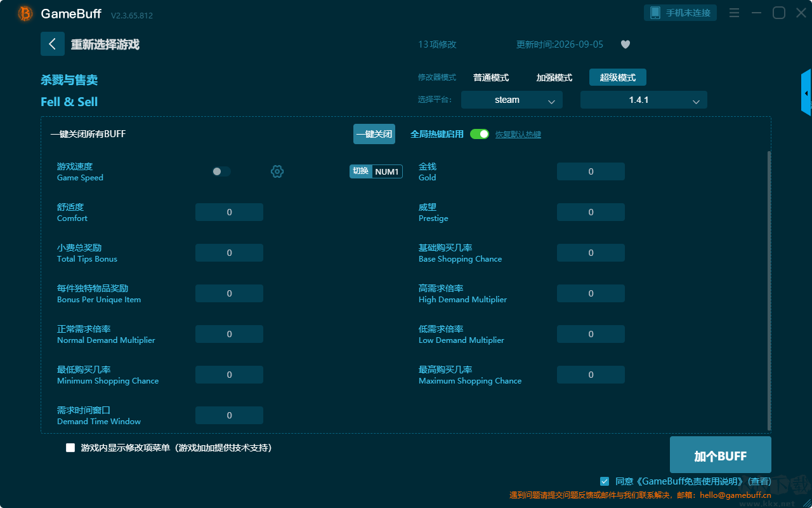
Task: Uncheck the GameBuff disclaimer agreement checkbox
Action: pos(605,481)
